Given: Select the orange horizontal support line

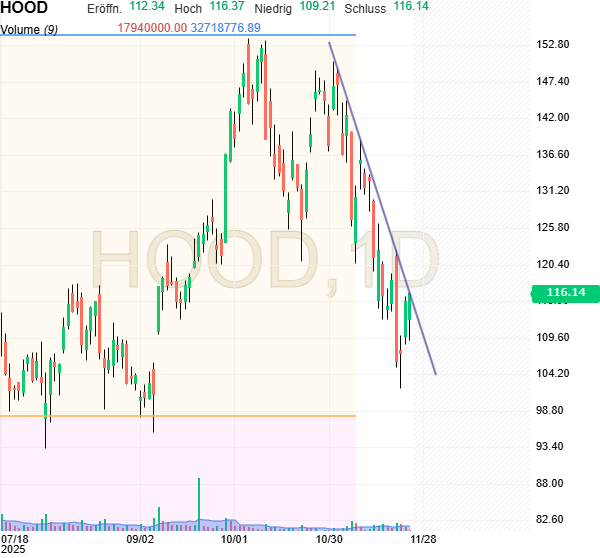Looking at the screenshot, I should [x=178, y=416].
